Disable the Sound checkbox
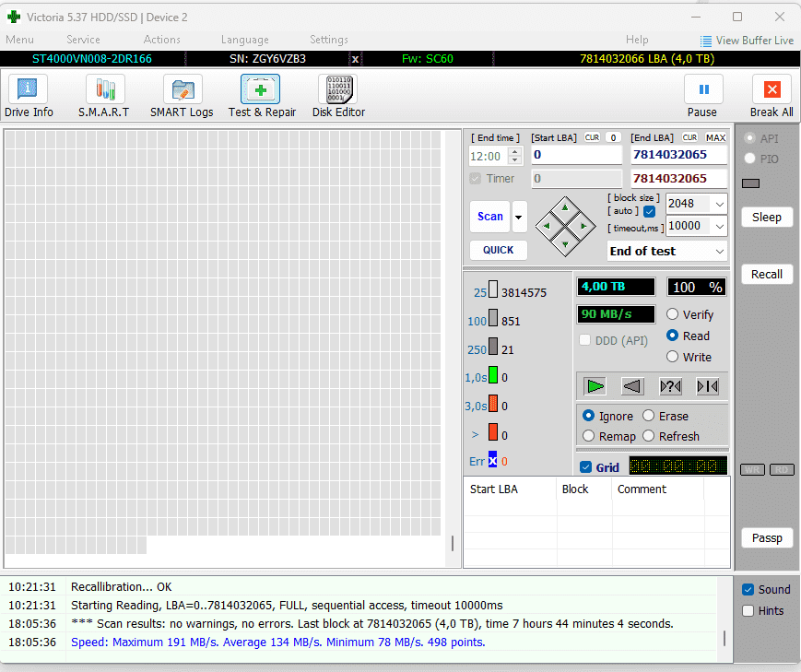 point(748,590)
